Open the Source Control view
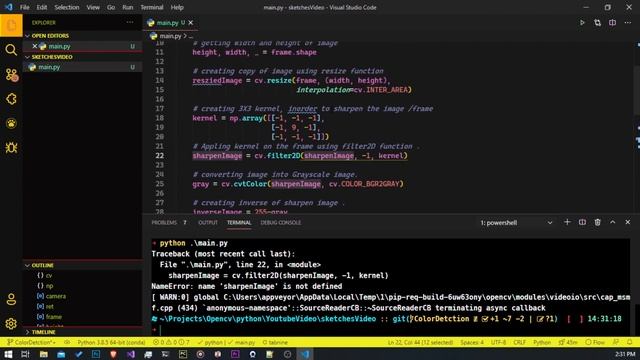Viewport: 640px width, 360px height. [x=11, y=75]
